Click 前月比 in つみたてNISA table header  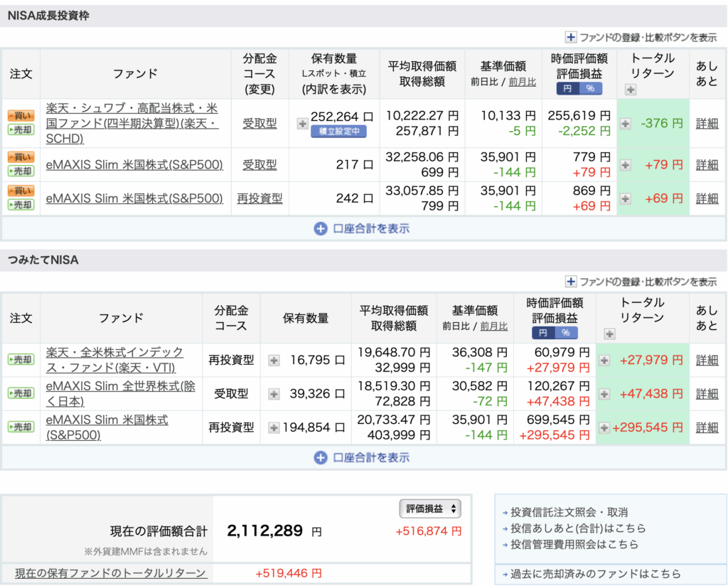pyautogui.click(x=494, y=326)
